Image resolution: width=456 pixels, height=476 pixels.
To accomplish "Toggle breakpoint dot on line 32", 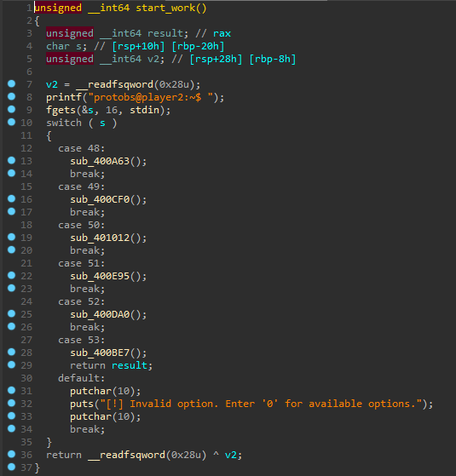I will point(12,403).
